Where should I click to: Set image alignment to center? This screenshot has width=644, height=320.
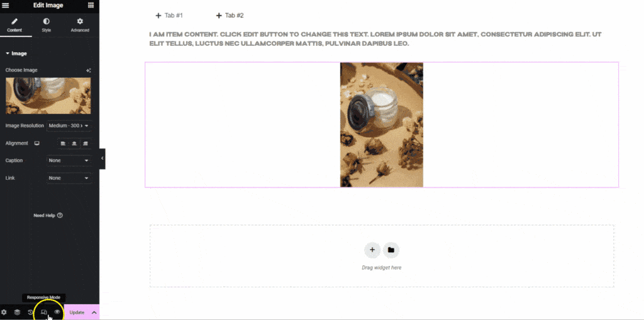[x=74, y=143]
